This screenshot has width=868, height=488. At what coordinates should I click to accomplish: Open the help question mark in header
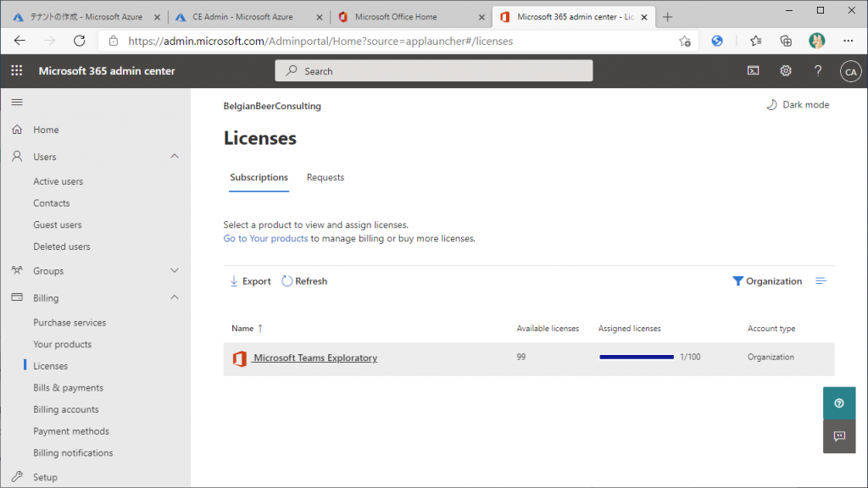click(x=818, y=71)
